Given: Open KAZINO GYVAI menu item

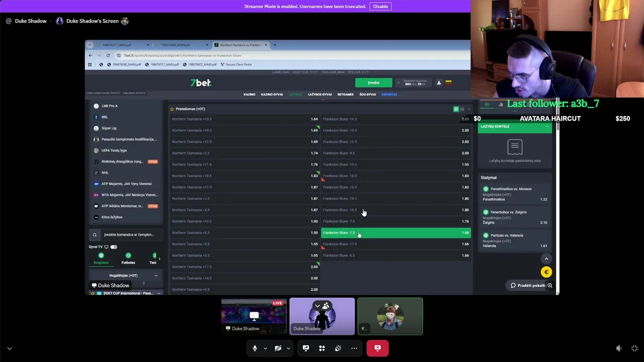Looking at the screenshot, I should point(272,95).
